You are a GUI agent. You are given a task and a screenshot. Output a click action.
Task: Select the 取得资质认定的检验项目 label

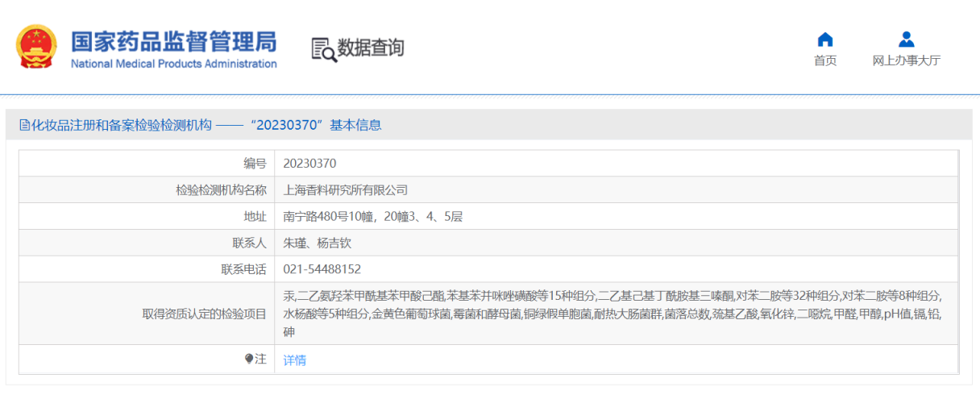point(204,314)
